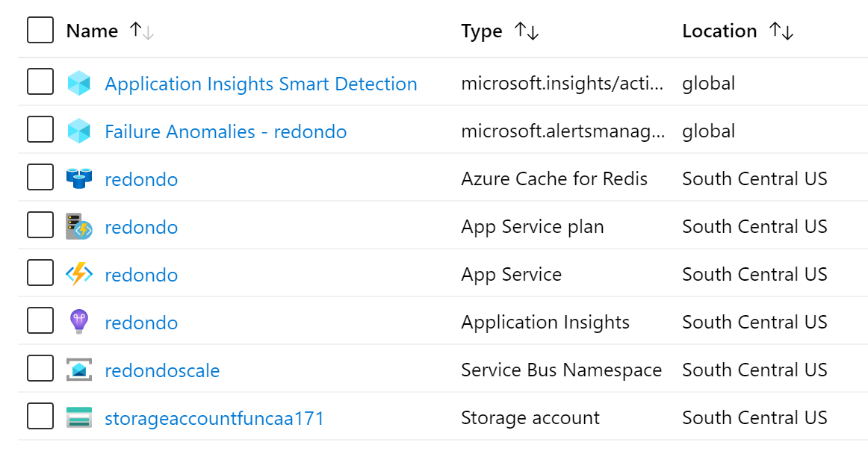Toggle the Azure Cache for Redis row checkbox
The width and height of the screenshot is (868, 451).
pyautogui.click(x=40, y=178)
